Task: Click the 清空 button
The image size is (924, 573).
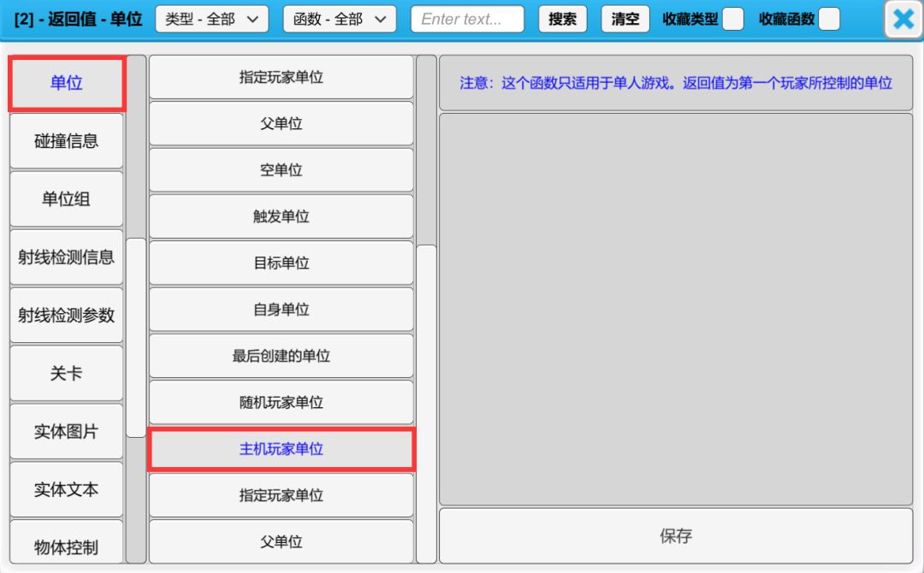Action: [x=625, y=19]
